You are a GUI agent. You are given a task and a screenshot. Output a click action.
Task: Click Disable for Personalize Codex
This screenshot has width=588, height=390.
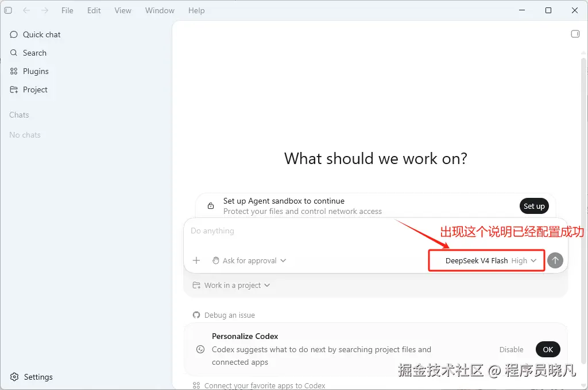click(x=511, y=349)
